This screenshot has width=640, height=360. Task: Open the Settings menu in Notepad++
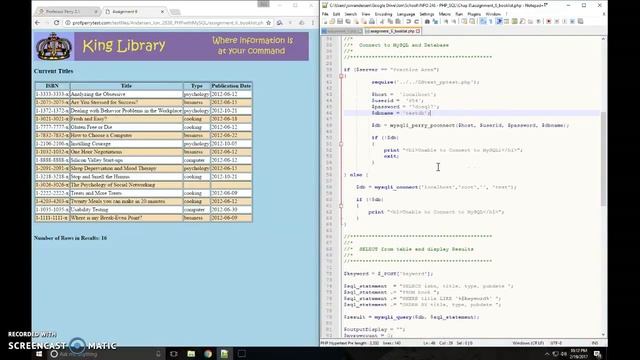tap(427, 14)
